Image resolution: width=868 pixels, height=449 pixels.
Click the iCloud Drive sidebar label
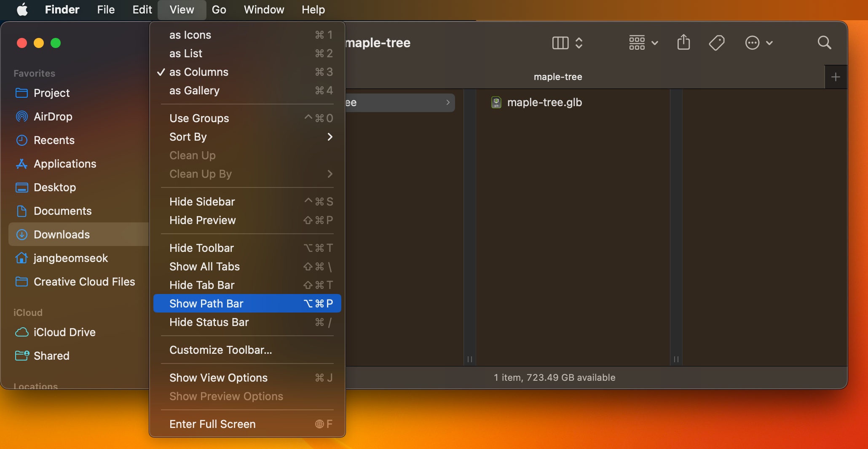(64, 332)
